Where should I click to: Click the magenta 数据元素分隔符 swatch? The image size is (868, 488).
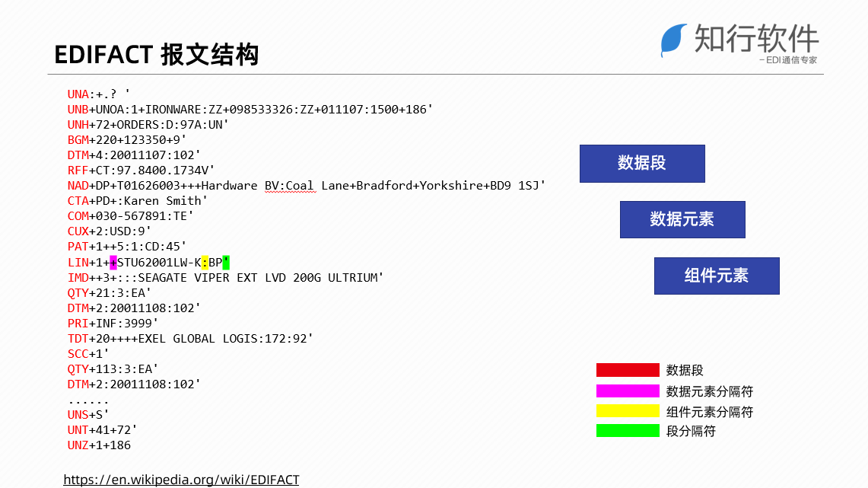[628, 391]
